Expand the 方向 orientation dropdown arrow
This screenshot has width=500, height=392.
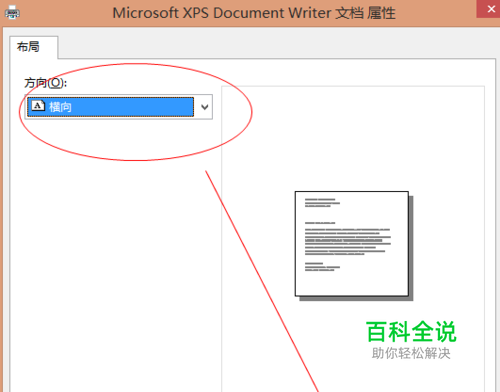pos(204,107)
